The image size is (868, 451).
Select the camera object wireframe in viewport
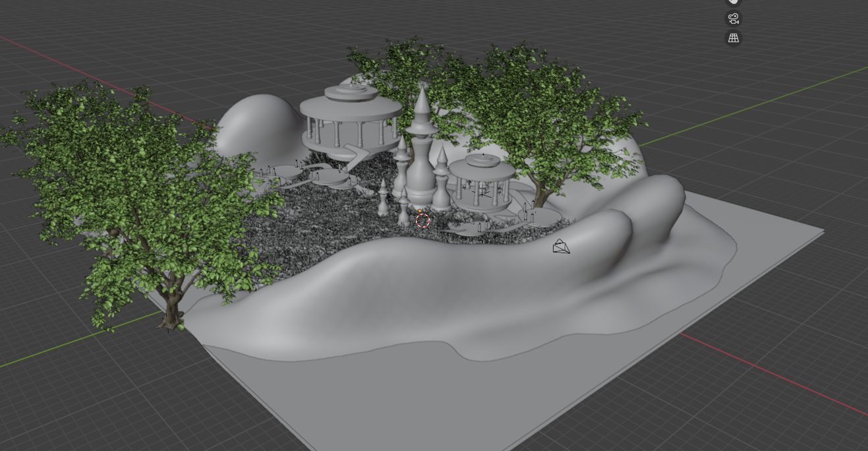561,247
